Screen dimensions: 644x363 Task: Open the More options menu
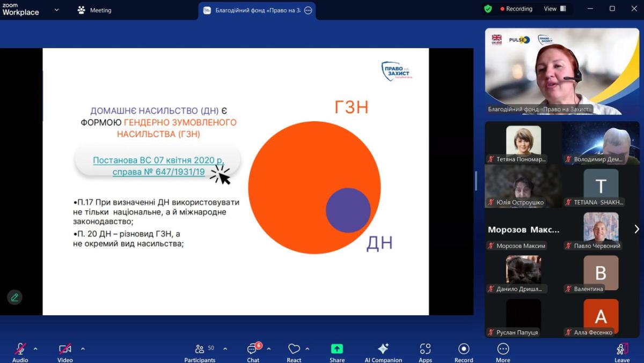point(503,352)
